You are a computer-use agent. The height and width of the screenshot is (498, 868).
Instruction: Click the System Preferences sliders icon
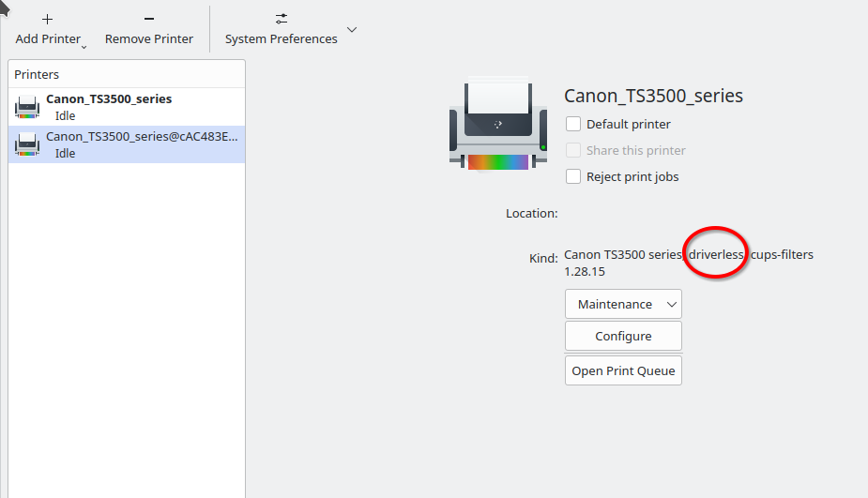[281, 19]
